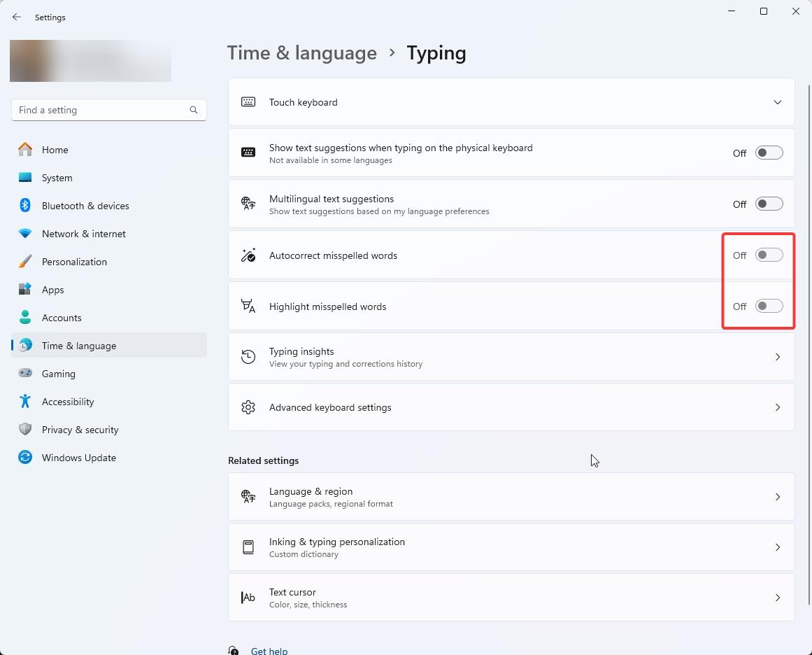The height and width of the screenshot is (655, 812).
Task: Click the Find a setting search box
Action: (x=108, y=110)
